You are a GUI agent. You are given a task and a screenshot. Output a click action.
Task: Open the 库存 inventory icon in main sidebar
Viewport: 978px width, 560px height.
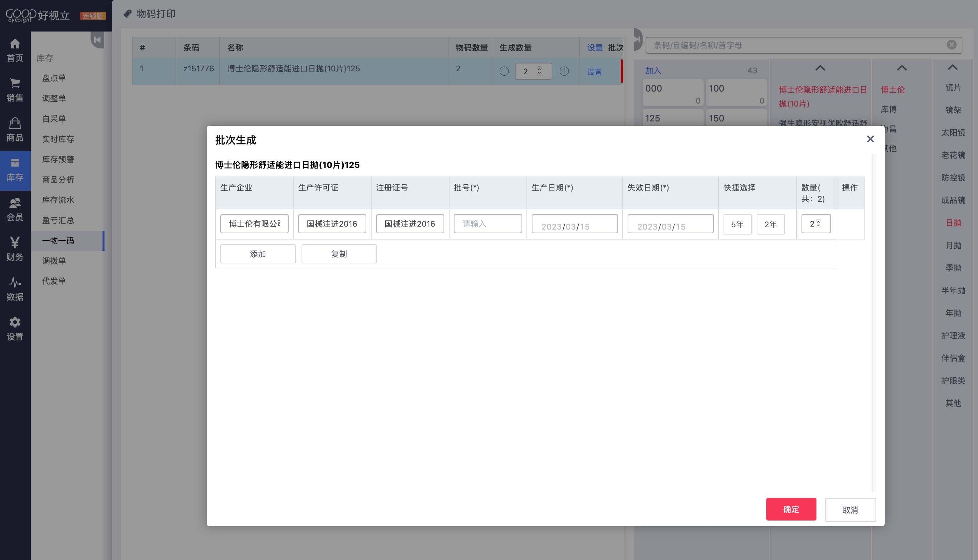[15, 163]
